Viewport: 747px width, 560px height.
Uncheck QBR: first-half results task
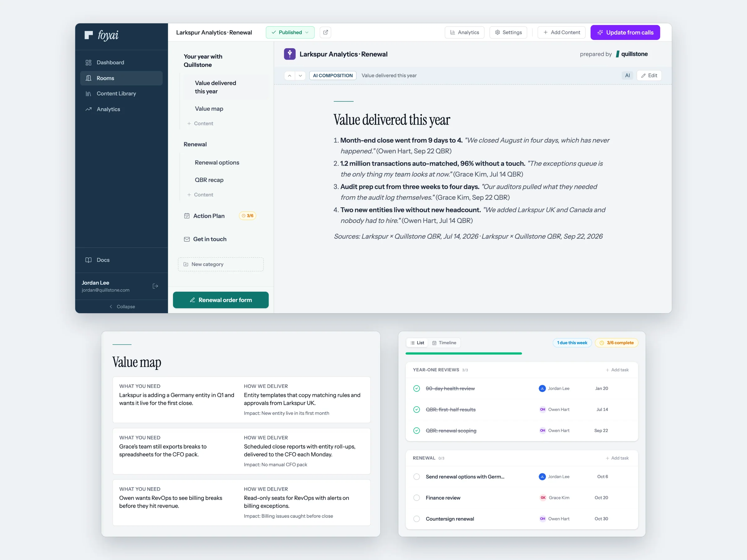pos(416,409)
